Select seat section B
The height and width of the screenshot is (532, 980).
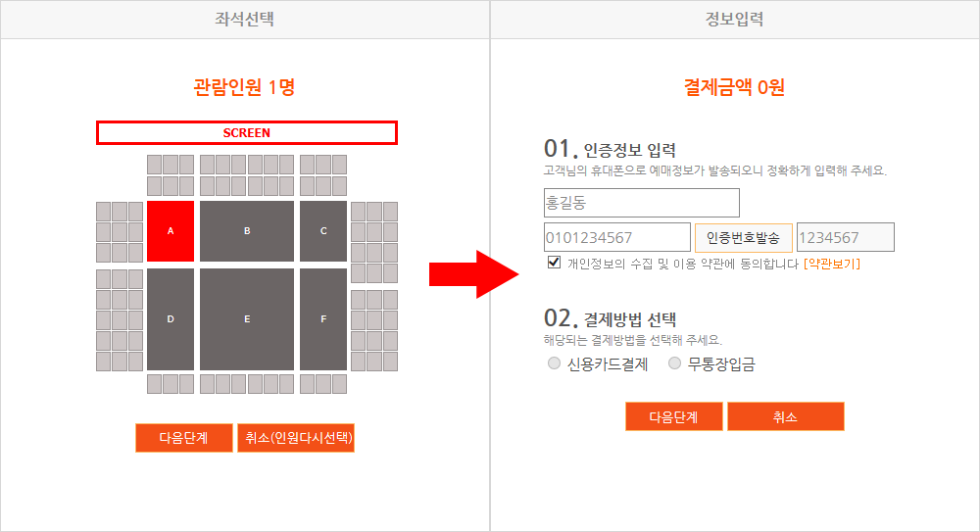tap(247, 230)
